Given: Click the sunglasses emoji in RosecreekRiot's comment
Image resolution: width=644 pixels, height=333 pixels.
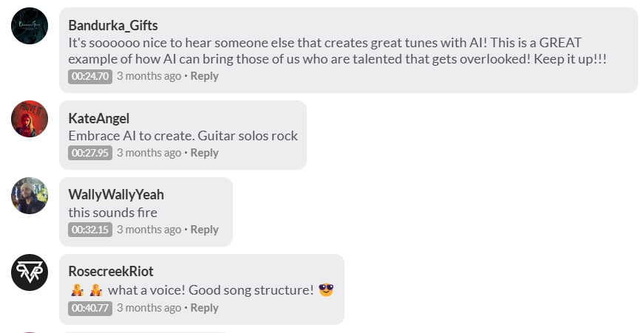Looking at the screenshot, I should pos(326,290).
